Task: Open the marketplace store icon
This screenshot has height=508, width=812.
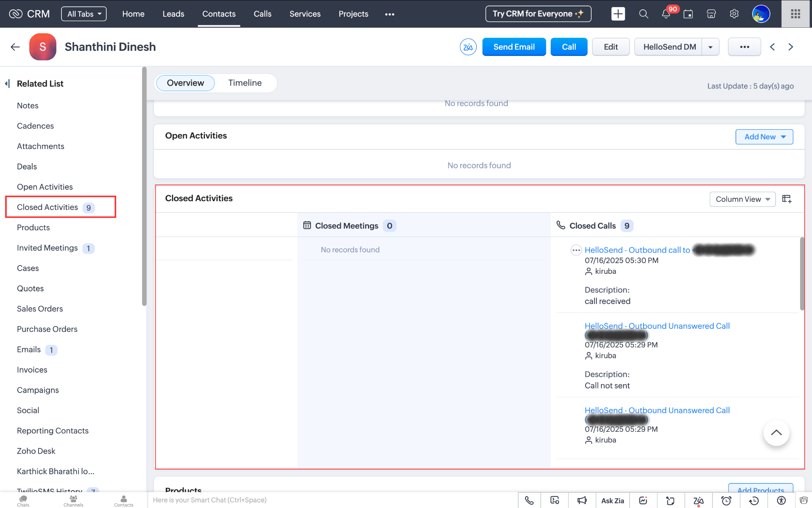Action: [x=711, y=14]
